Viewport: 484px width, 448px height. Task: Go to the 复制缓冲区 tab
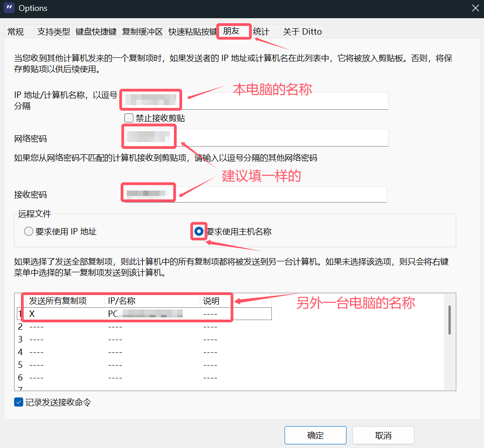click(x=142, y=32)
